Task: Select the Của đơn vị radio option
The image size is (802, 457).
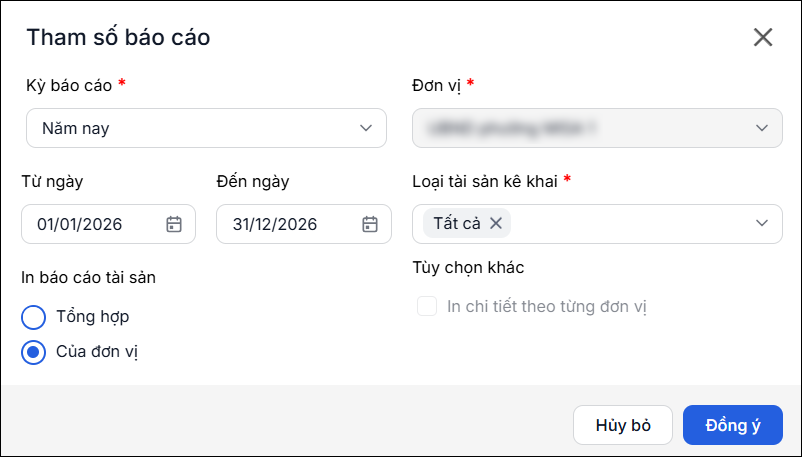Action: (x=33, y=352)
